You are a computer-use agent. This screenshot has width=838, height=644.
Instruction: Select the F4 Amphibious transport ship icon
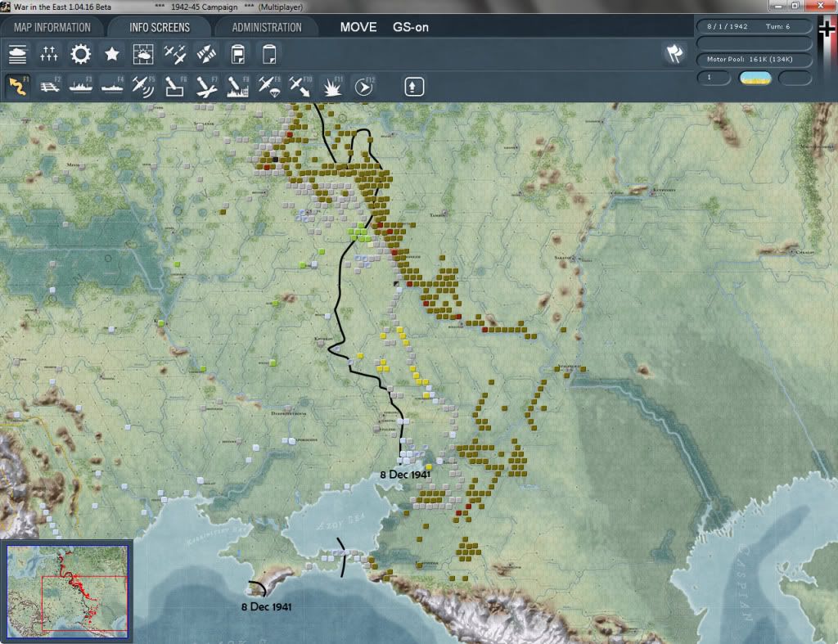click(112, 87)
